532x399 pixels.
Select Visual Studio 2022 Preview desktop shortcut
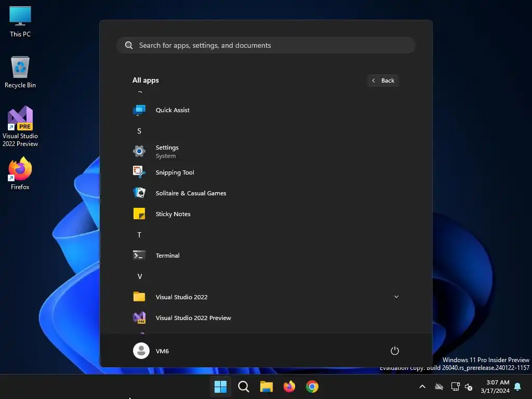click(20, 126)
